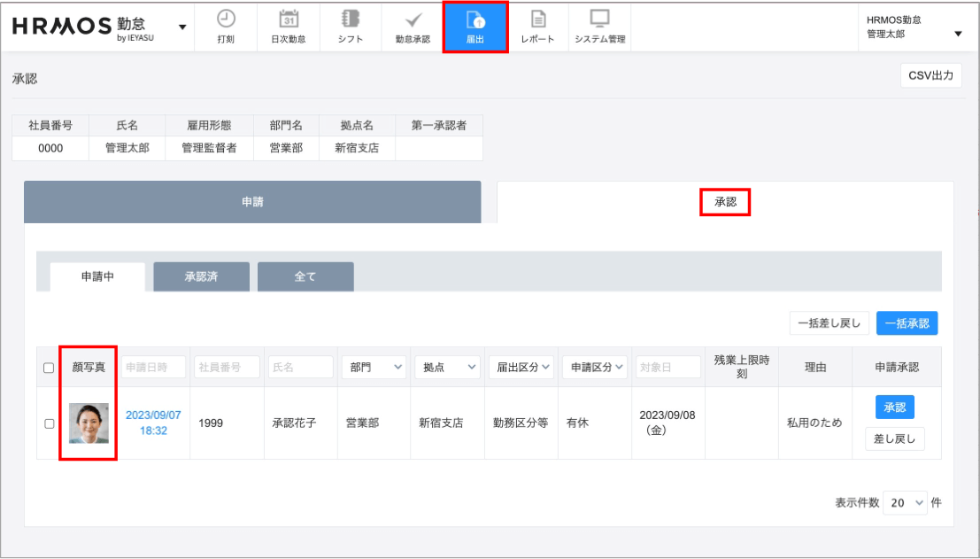Expand the 部門 filter dropdown
This screenshot has width=980, height=559.
pyautogui.click(x=374, y=367)
